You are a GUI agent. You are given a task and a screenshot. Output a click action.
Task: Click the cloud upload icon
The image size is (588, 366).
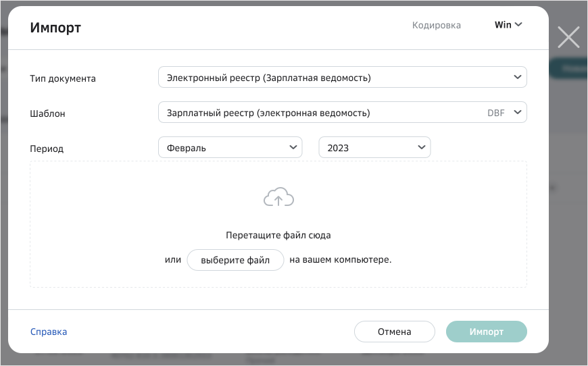[278, 197]
